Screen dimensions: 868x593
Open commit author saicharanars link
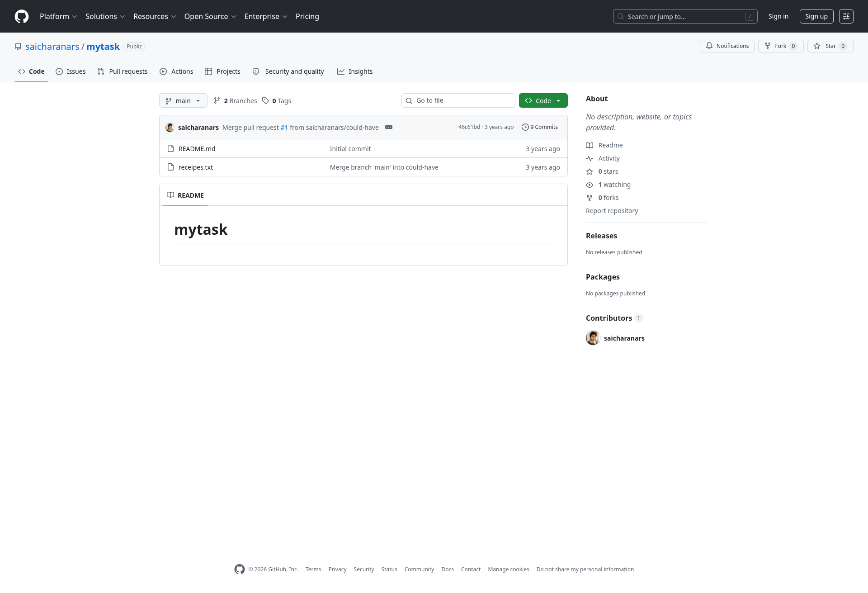pyautogui.click(x=198, y=128)
